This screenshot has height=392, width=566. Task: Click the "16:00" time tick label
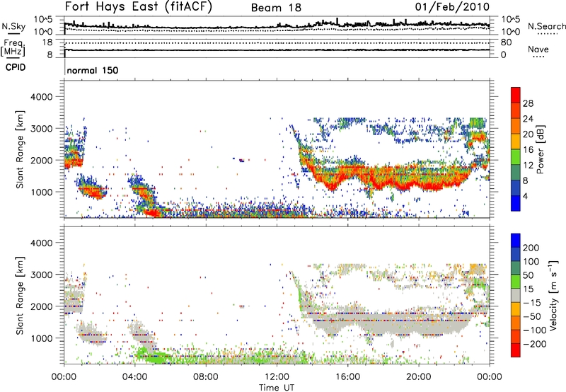tap(347, 377)
